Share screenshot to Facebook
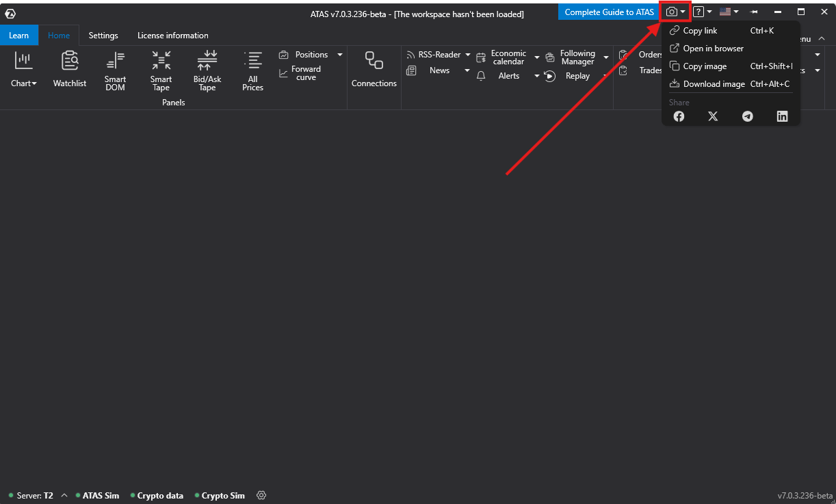This screenshot has width=836, height=504. click(679, 116)
